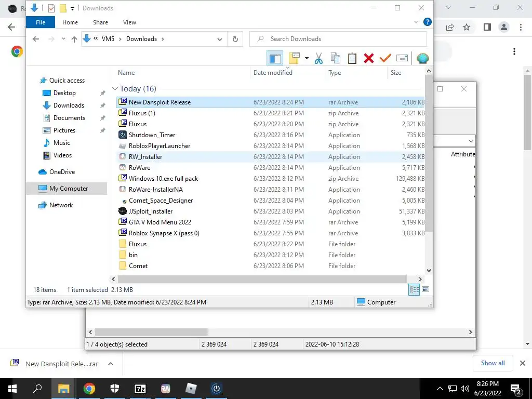The image size is (532, 399).
Task: Select the Comet_Space_Designer application
Action: click(x=270, y=200)
